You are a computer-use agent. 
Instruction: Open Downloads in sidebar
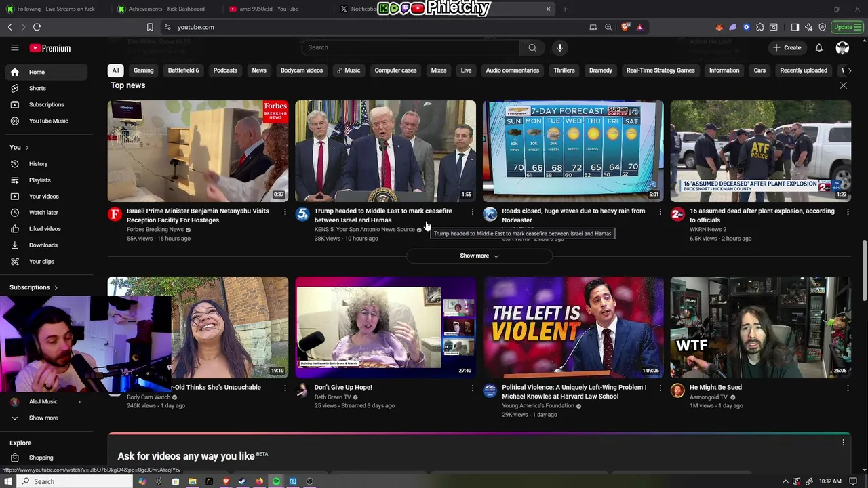coord(46,245)
